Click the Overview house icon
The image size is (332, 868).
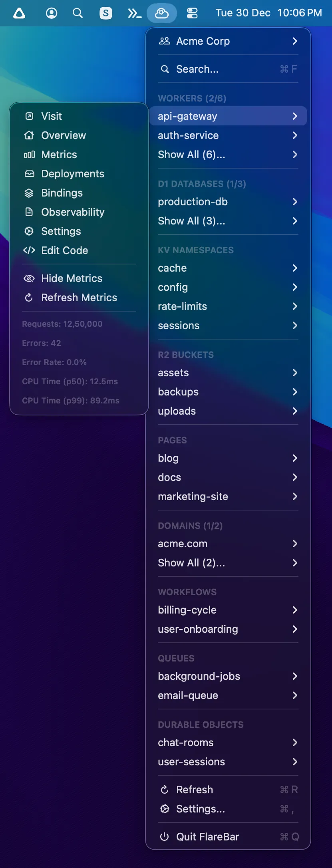click(29, 135)
